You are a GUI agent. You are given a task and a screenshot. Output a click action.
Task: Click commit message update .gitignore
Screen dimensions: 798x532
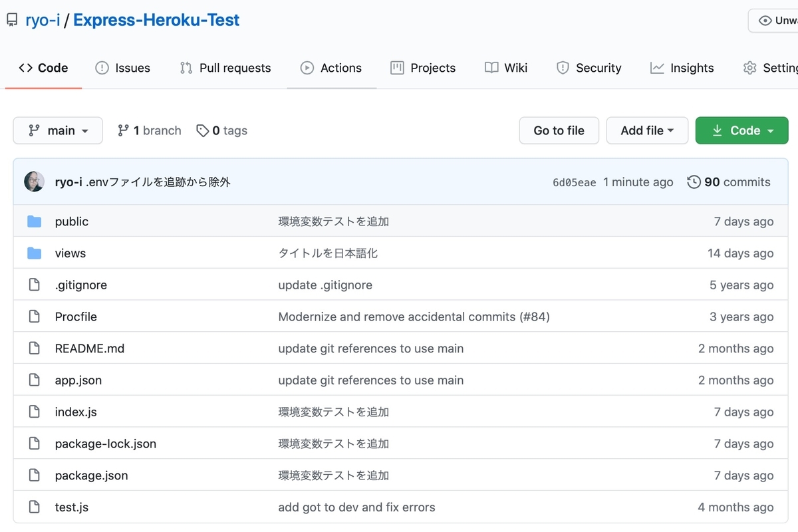coord(325,285)
